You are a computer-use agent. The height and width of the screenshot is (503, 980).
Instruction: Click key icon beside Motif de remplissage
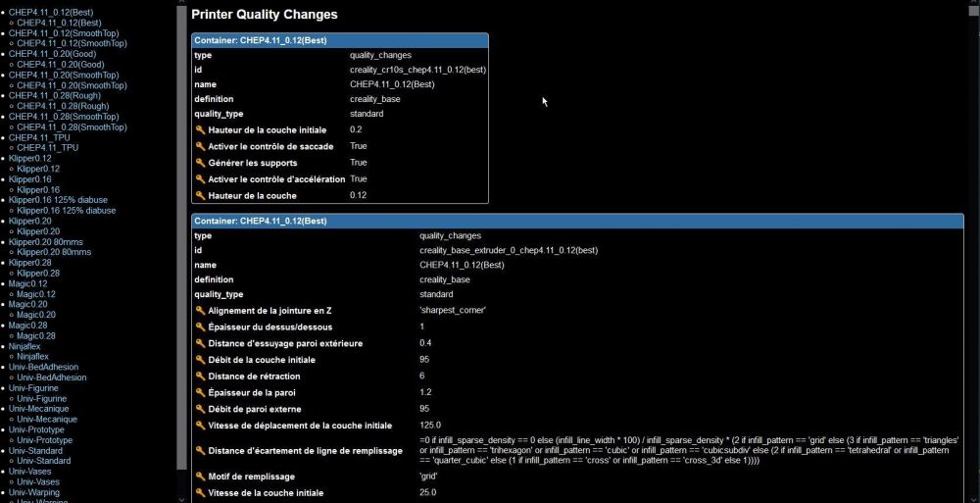click(x=200, y=477)
